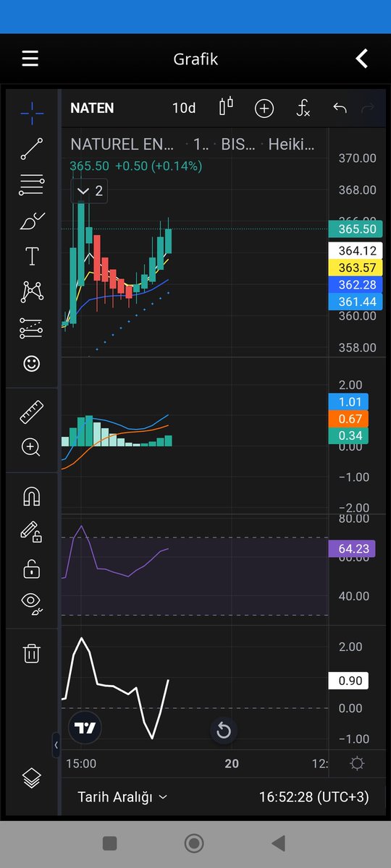Click the BIS... exchange label
Screen dimensions: 391x868
(237, 145)
